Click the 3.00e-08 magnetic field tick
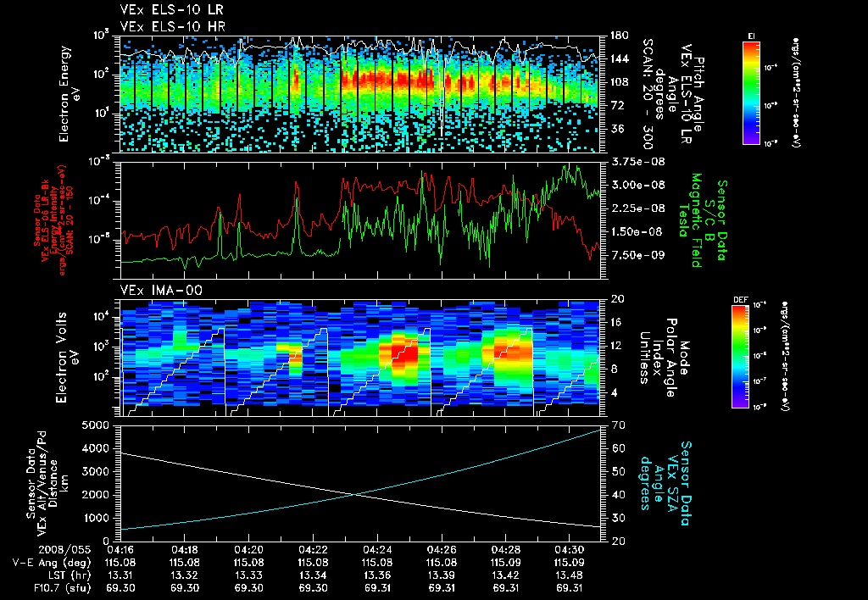868x600 pixels. (637, 185)
